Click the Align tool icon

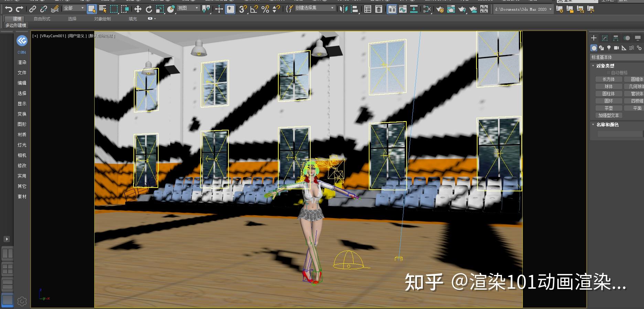click(x=354, y=9)
